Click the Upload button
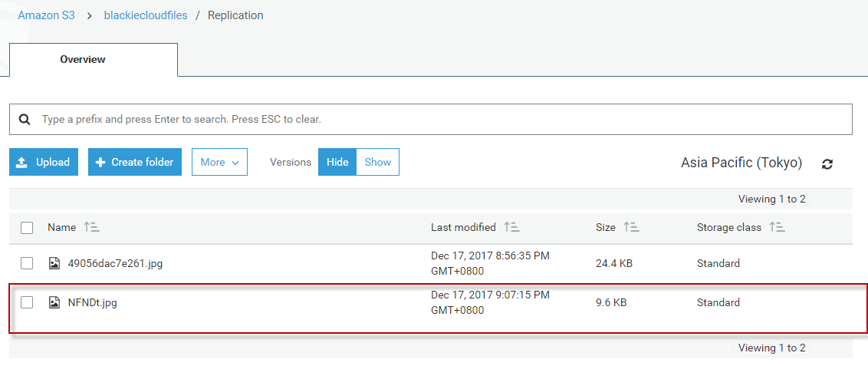868x366 pixels. [44, 162]
